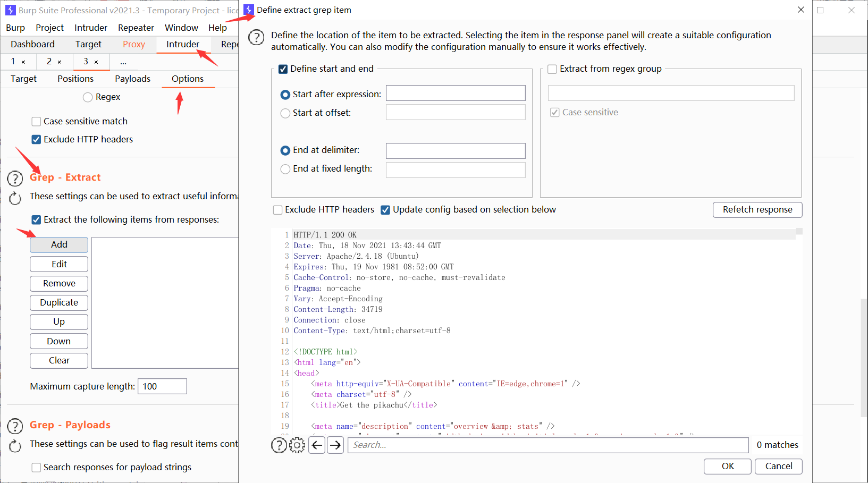The width and height of the screenshot is (868, 483).
Task: Click the Options panel vertical scrollbar
Action: point(863,359)
